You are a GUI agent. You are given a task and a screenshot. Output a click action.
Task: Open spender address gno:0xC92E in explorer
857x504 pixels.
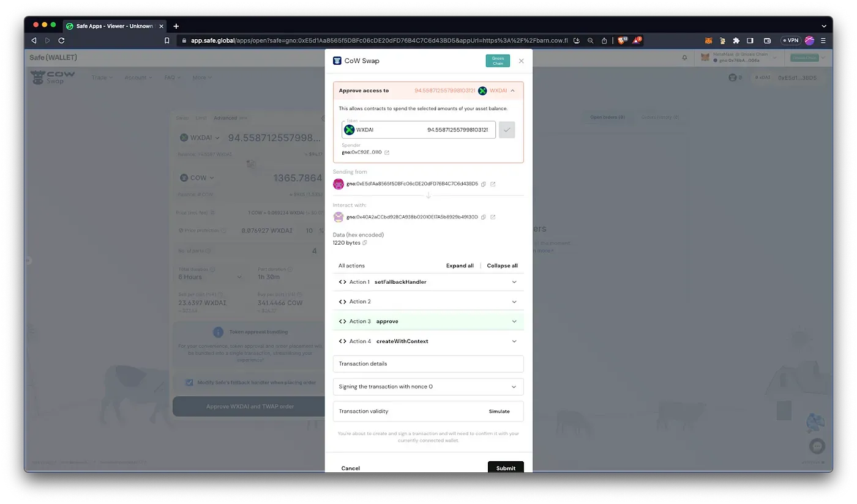coord(387,152)
